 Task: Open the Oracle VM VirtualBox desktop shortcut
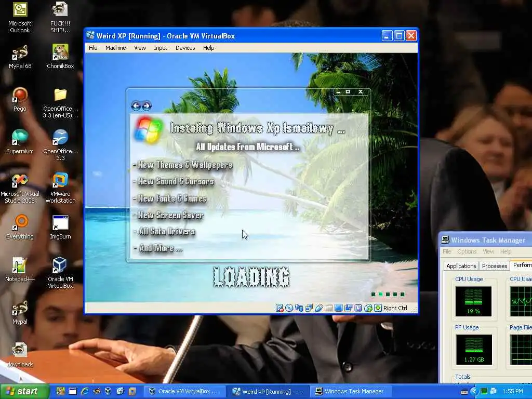60,273
